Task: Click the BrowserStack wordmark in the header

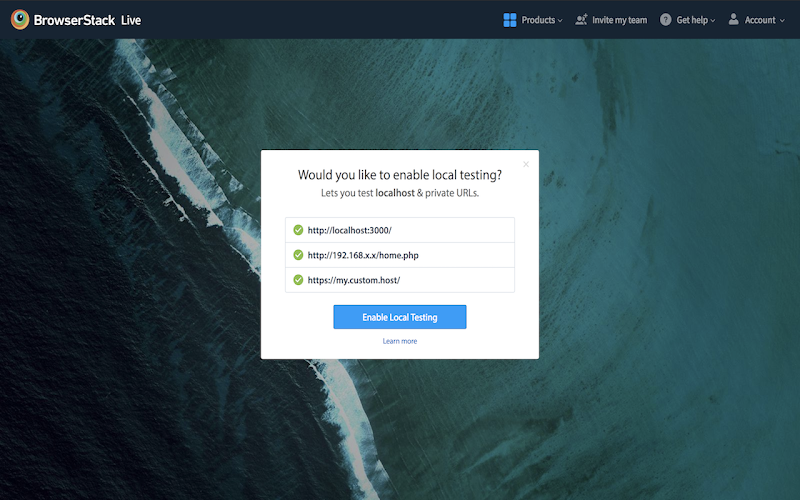Action: tap(74, 20)
